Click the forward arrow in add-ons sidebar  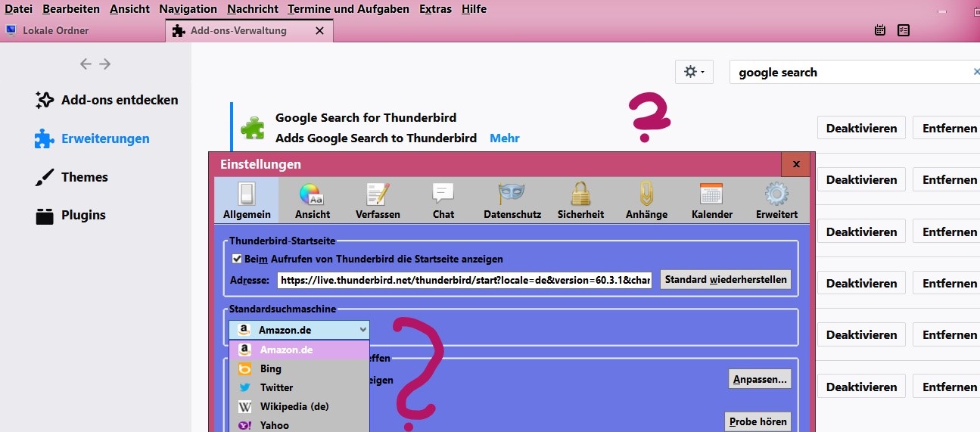(x=105, y=64)
